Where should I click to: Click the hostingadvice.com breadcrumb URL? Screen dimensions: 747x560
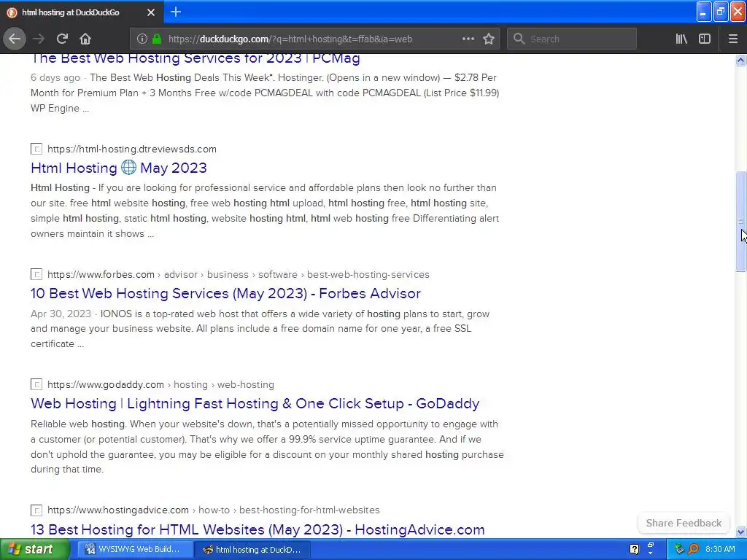[214, 510]
